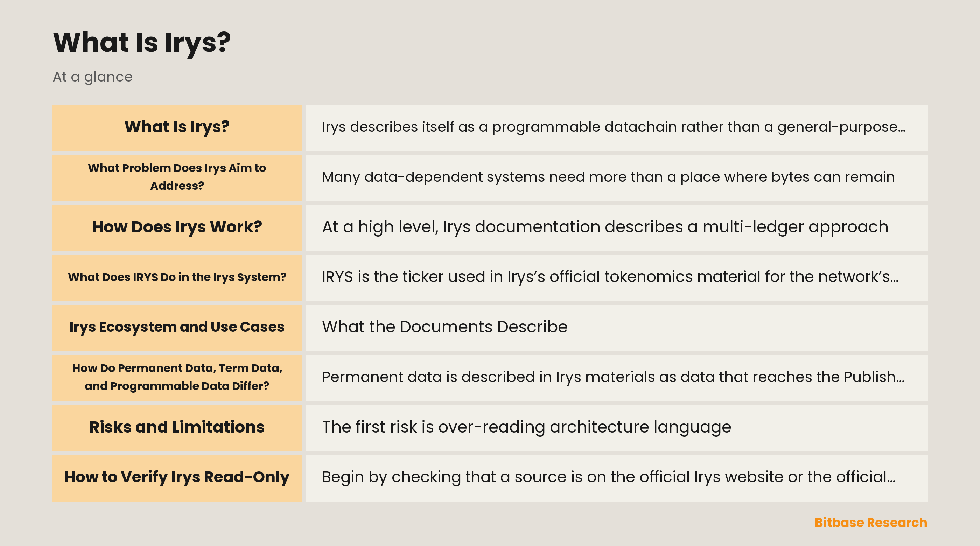Select 'How to Verify Irys Read-Only' cell
This screenshot has height=546, width=980.
pos(177,478)
